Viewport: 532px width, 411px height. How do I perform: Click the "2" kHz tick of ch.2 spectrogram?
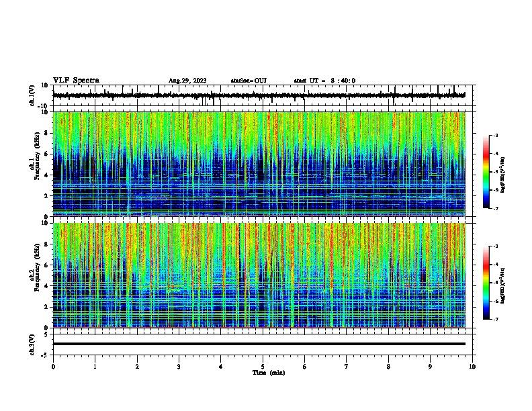(46, 307)
